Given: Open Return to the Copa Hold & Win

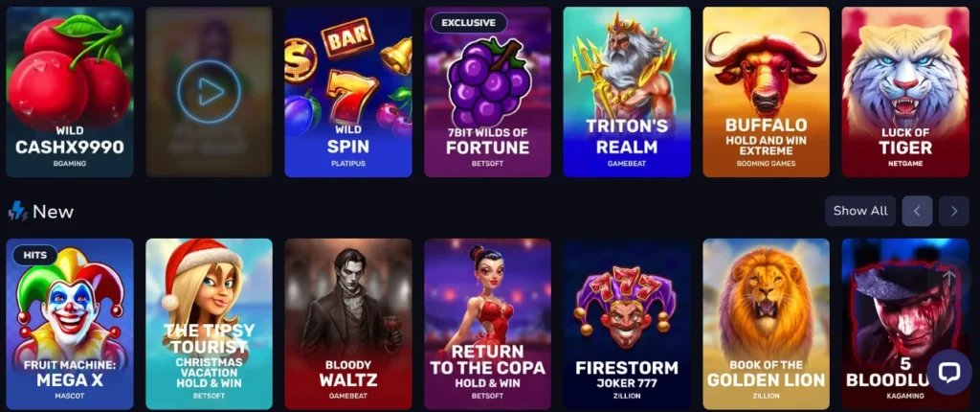Looking at the screenshot, I should [487, 324].
